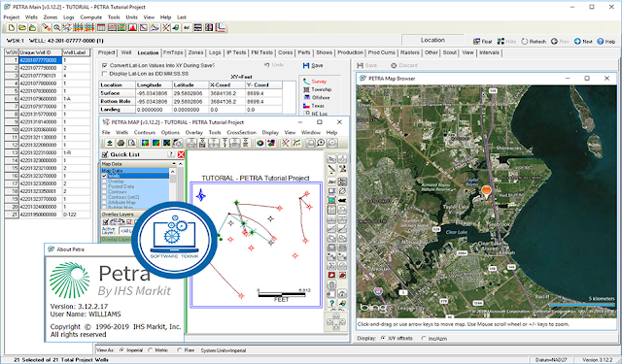Click the Survey option in location list
The image size is (622, 364).
point(315,82)
